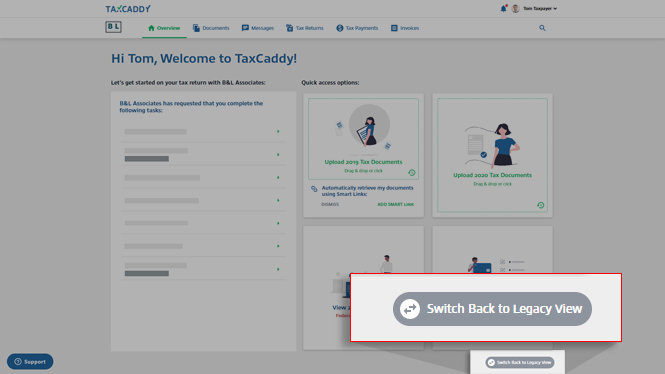This screenshot has height=374, width=665.
Task: Click the Tom Taxpayer profile avatar
Action: [516, 8]
